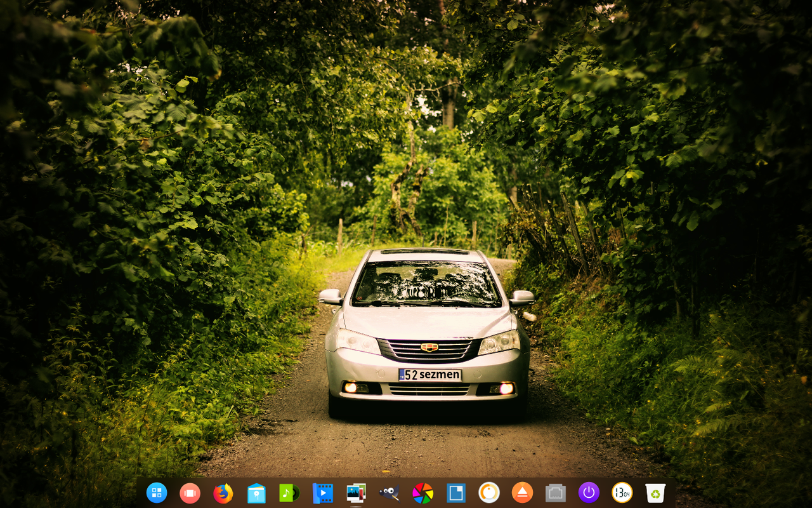Open the gray network ethernet icon
This screenshot has height=508, width=812.
556,493
